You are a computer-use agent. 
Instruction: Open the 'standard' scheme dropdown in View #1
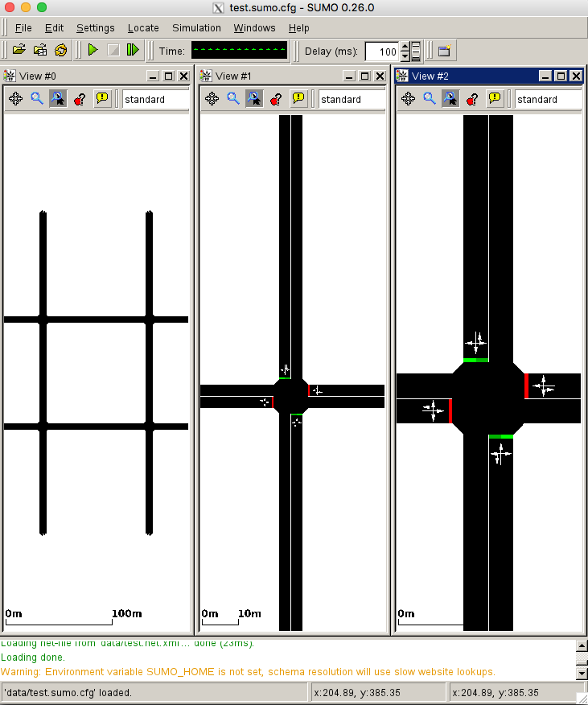tap(352, 100)
